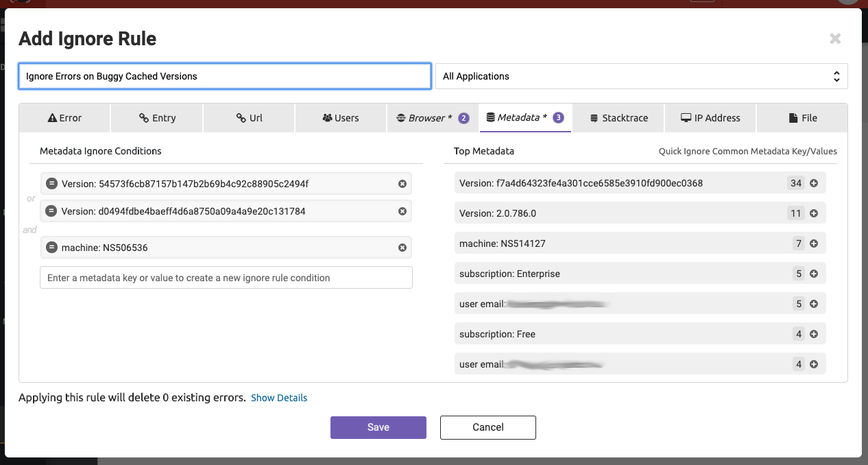
Task: Click the count badge 7
Action: click(799, 243)
